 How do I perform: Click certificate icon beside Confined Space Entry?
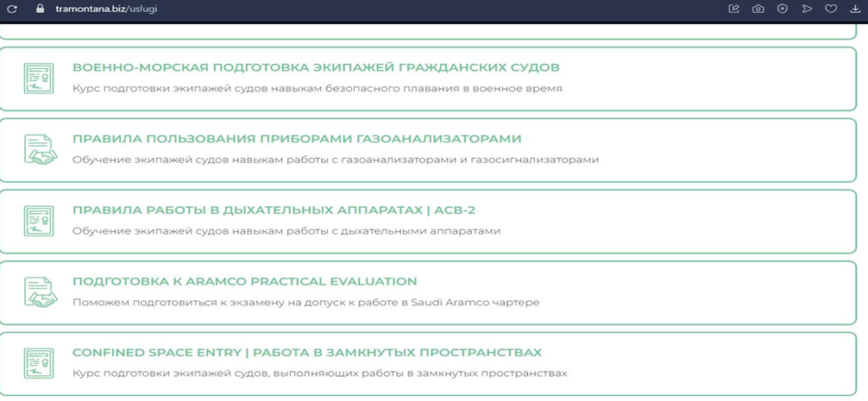pos(39,363)
